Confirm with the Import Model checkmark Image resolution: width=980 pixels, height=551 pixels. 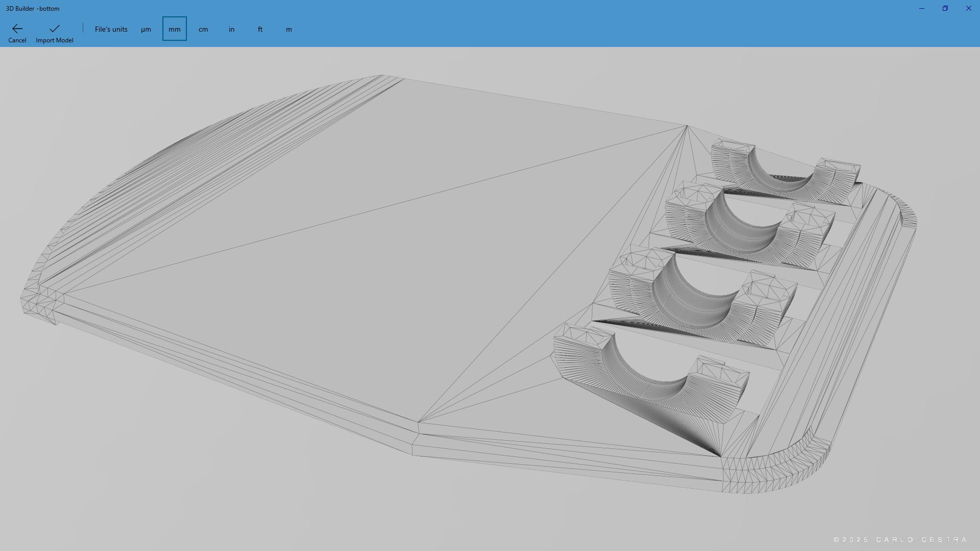[x=54, y=29]
